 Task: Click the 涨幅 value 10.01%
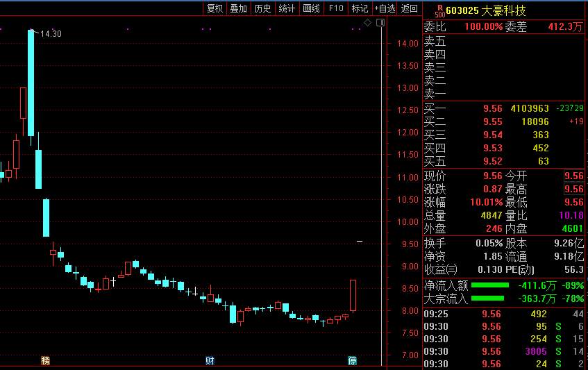coord(487,203)
